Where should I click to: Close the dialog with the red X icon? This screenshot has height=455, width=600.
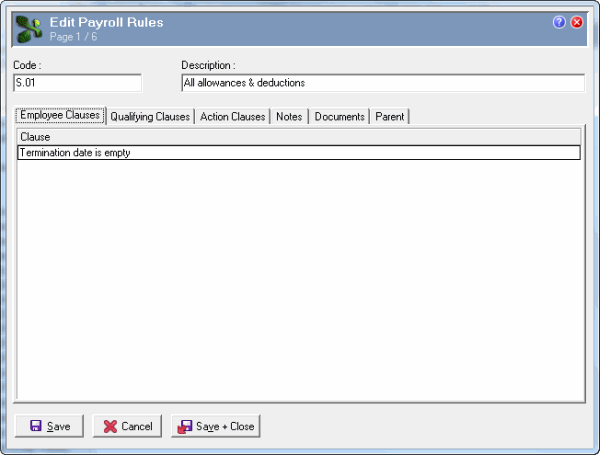click(x=577, y=22)
